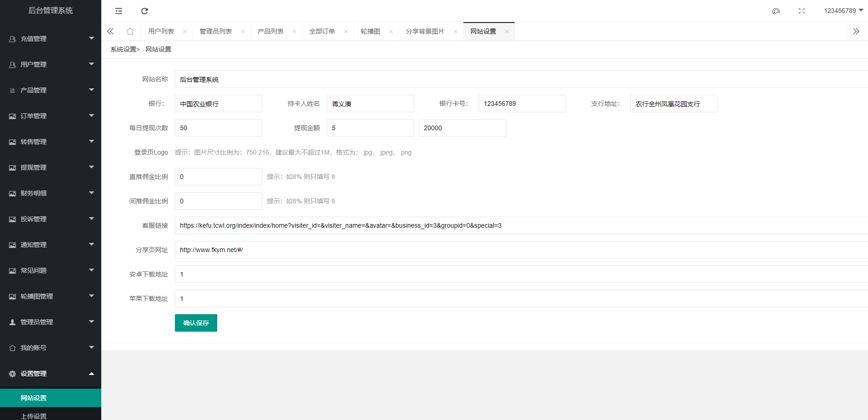Open the 上传设置 submenu item
The width and height of the screenshot is (868, 420).
(34, 416)
